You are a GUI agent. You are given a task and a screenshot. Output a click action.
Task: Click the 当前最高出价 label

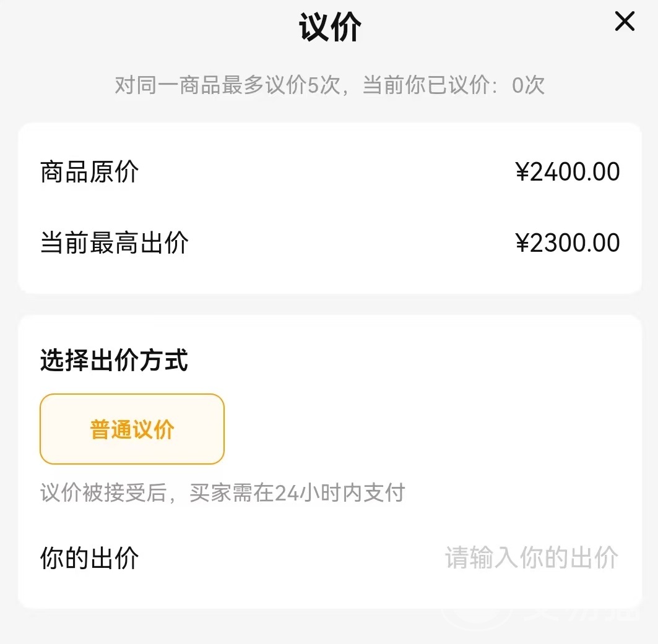point(114,243)
